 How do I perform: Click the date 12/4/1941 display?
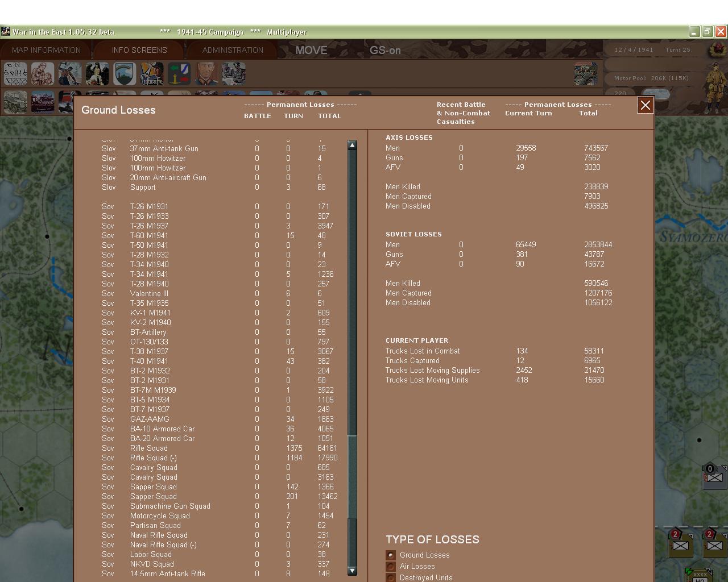(x=634, y=49)
